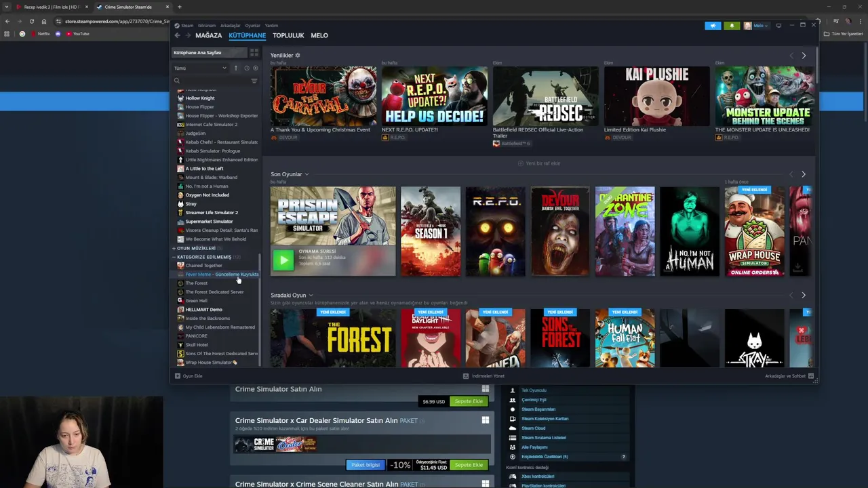Select Green Hell in list

pos(196,301)
